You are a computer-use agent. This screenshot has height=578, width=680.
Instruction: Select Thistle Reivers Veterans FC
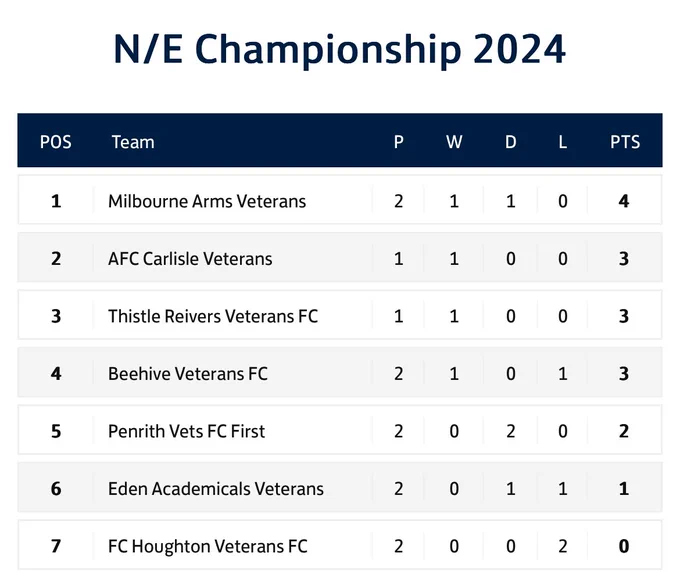coord(213,316)
